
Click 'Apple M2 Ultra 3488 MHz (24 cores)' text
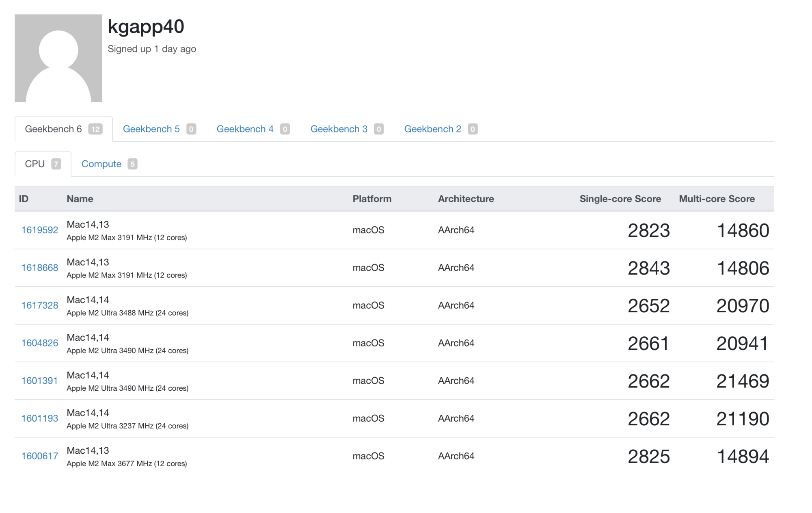coord(127,313)
